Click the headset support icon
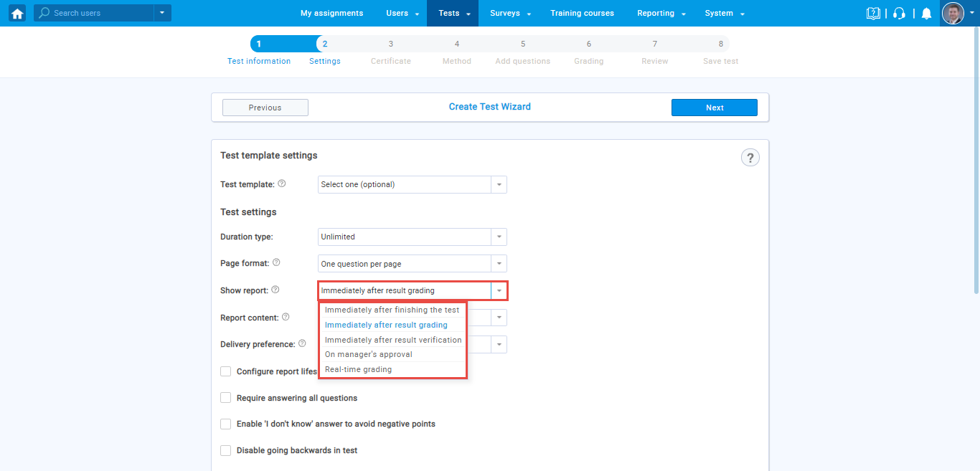This screenshot has height=471, width=980. 899,13
